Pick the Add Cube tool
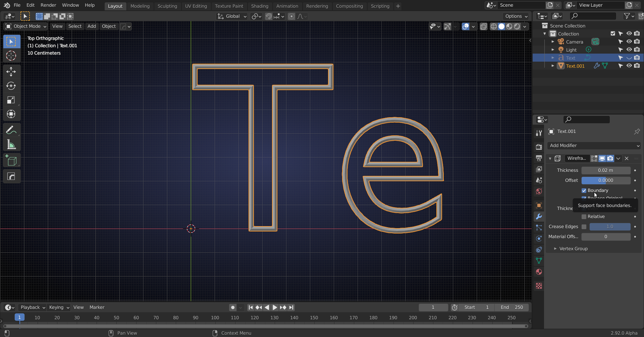This screenshot has height=337, width=644. pyautogui.click(x=11, y=161)
